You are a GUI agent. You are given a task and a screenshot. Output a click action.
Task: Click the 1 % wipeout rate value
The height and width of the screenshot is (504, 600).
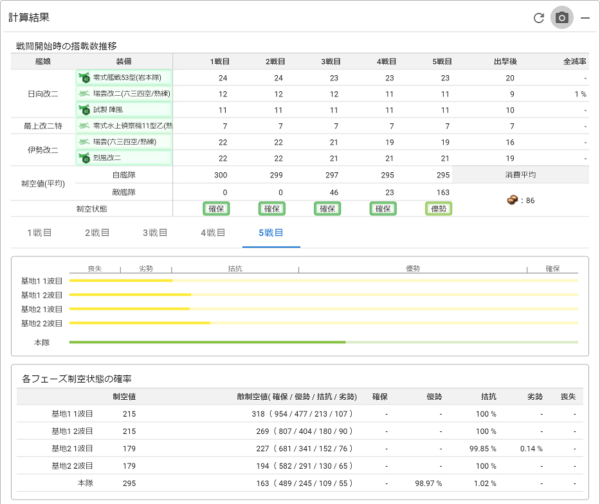pos(580,94)
